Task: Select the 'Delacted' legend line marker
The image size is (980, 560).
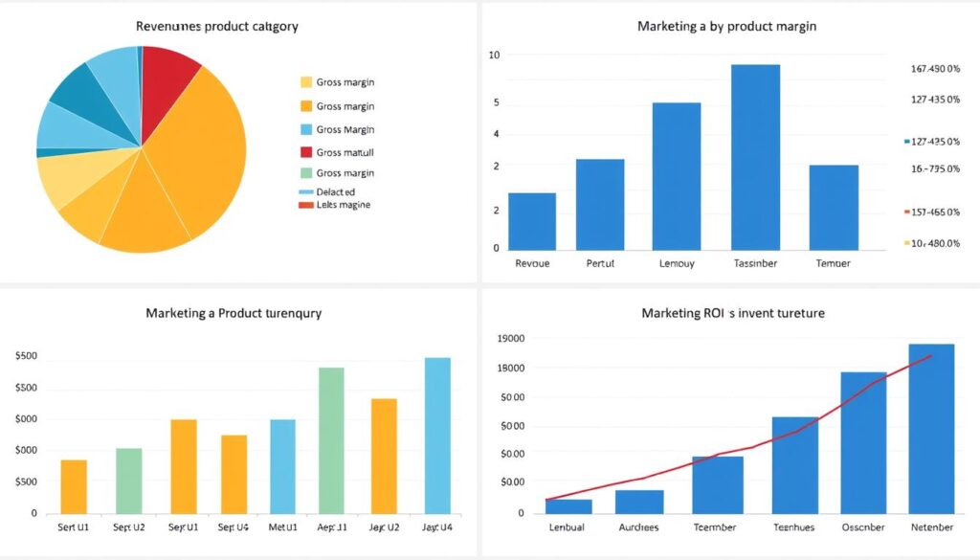Action: tap(306, 191)
